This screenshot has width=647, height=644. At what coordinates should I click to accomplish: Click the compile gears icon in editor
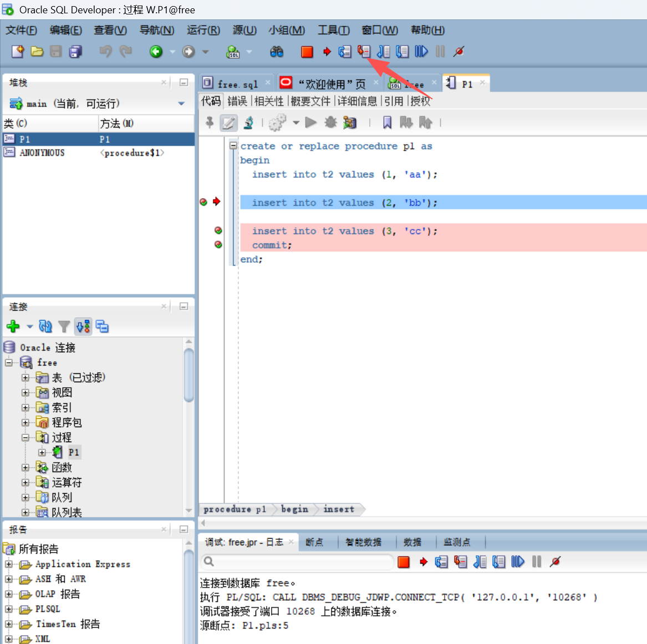[277, 123]
